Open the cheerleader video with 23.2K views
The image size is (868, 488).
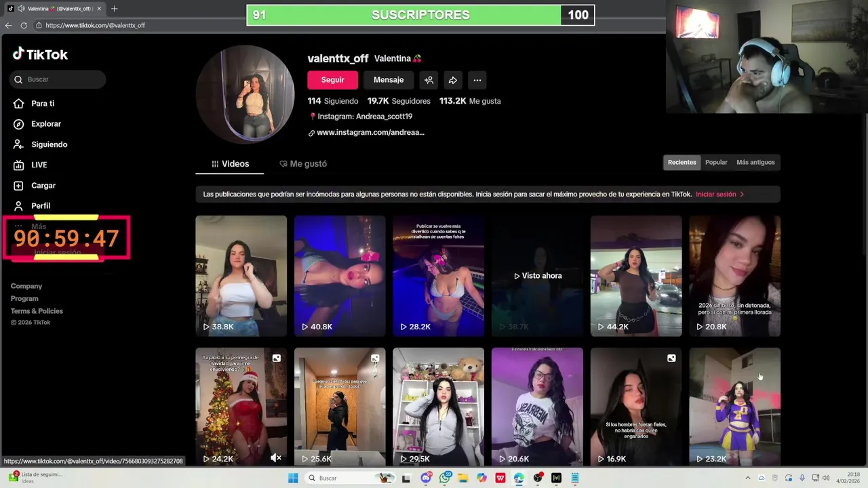click(734, 407)
